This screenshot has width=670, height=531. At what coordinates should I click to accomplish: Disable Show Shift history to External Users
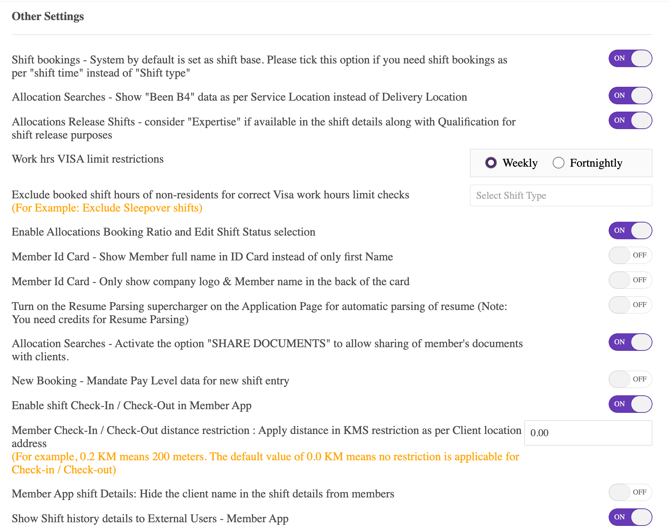[x=630, y=517]
